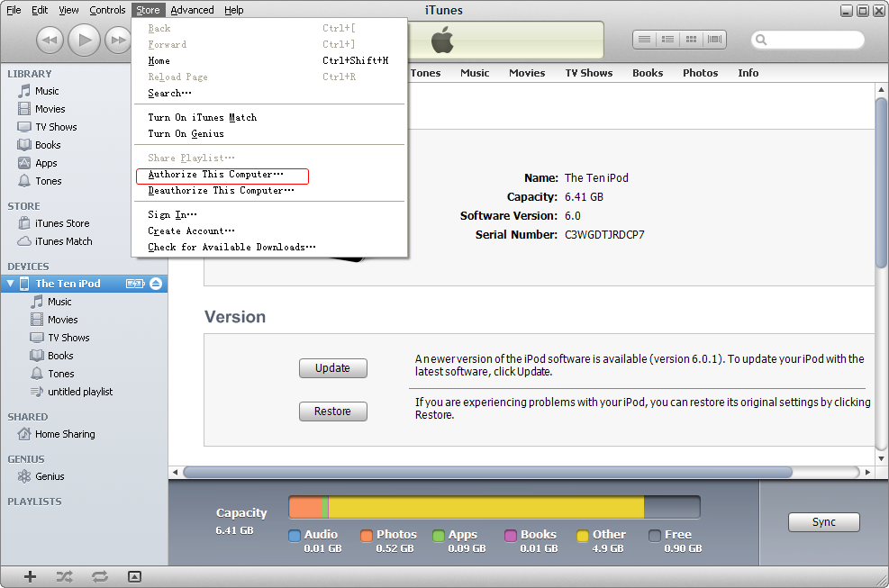Screen dimensions: 889x588
Task: Switch to Cover Flow view icon
Action: tap(715, 39)
